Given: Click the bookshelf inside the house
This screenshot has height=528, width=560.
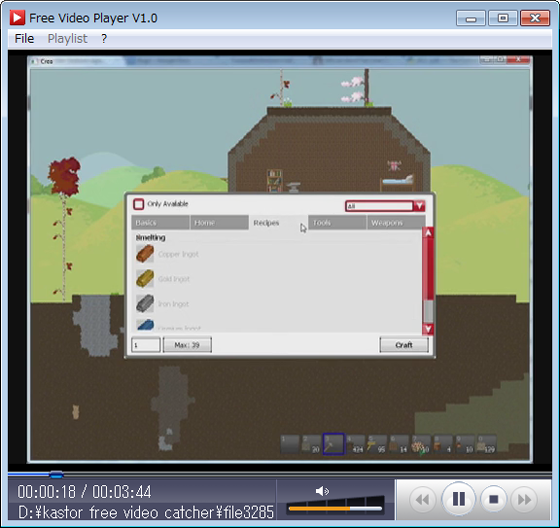Looking at the screenshot, I should pyautogui.click(x=275, y=180).
